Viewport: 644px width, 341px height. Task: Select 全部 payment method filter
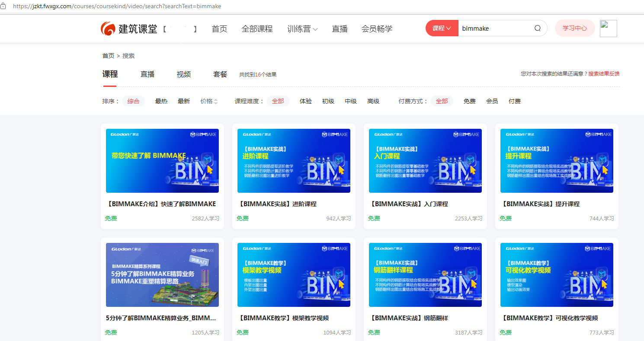[442, 101]
